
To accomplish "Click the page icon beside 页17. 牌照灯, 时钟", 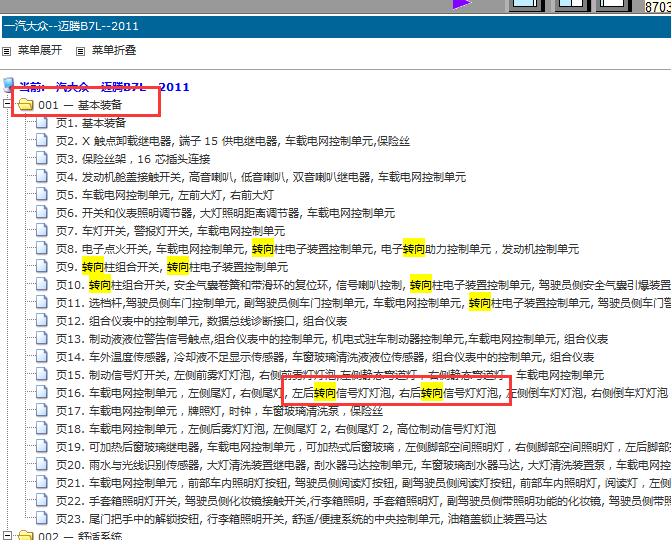I will (42, 410).
